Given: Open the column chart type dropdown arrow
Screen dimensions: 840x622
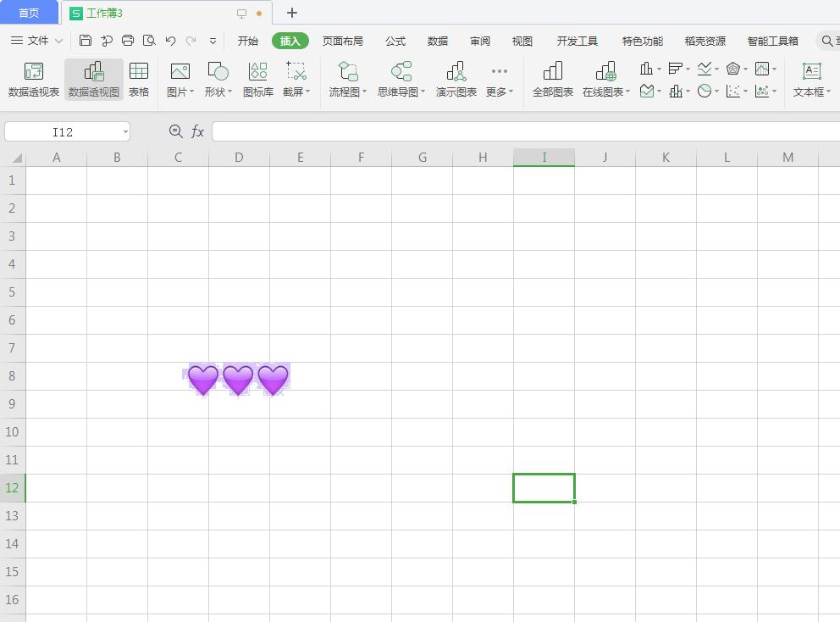Looking at the screenshot, I should click(x=659, y=69).
